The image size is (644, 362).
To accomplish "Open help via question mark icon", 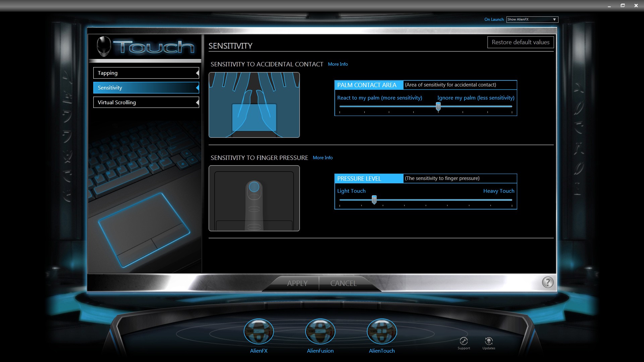I will [547, 283].
